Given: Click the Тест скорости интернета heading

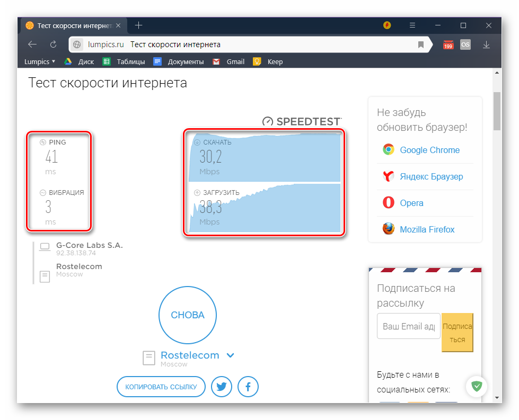Looking at the screenshot, I should pos(108,83).
